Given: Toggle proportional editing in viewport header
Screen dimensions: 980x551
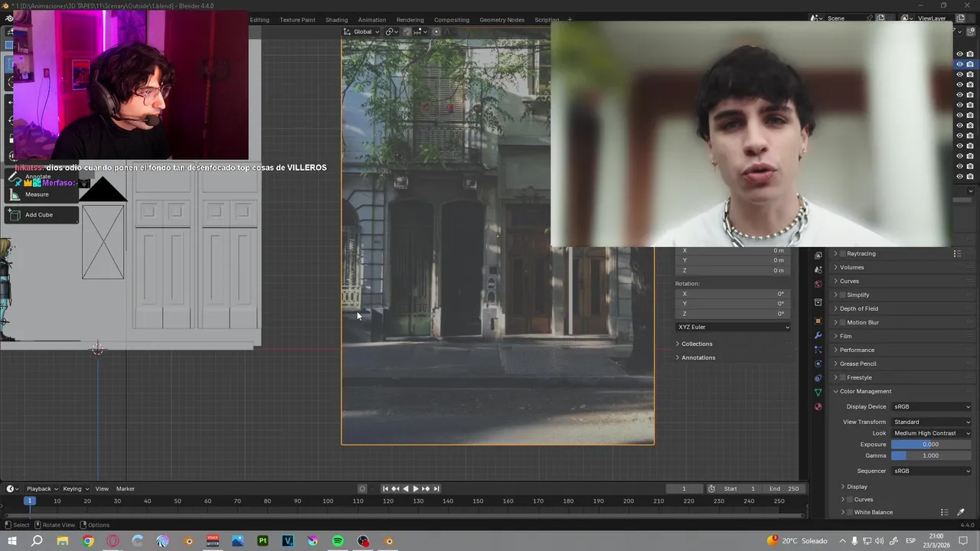Looking at the screenshot, I should click(x=436, y=31).
